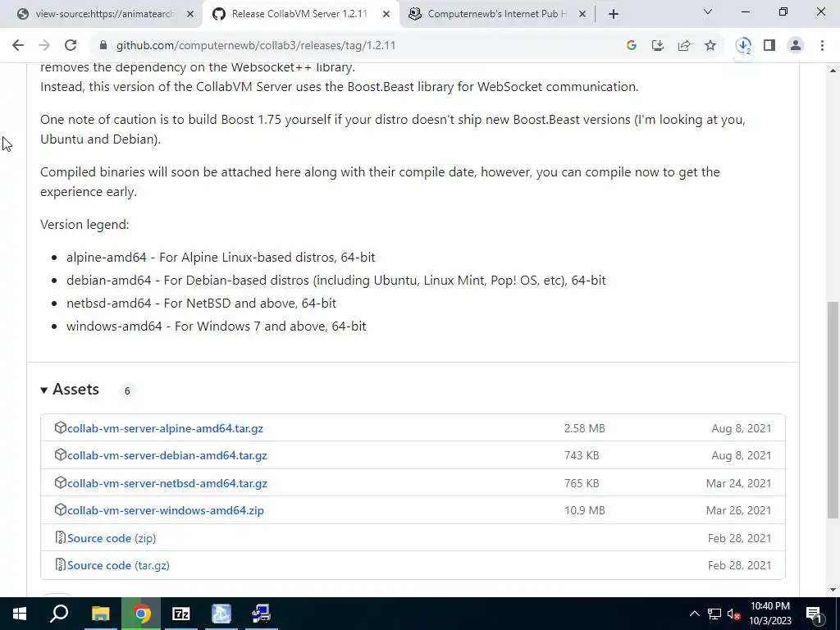Viewport: 840px width, 630px height.
Task: Click the install app icon in address bar
Action: pyautogui.click(x=658, y=46)
